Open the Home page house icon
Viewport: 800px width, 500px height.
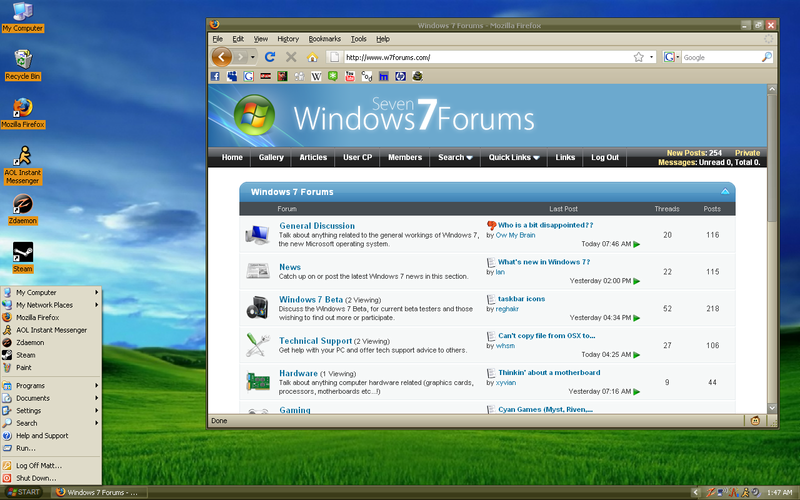(x=312, y=57)
